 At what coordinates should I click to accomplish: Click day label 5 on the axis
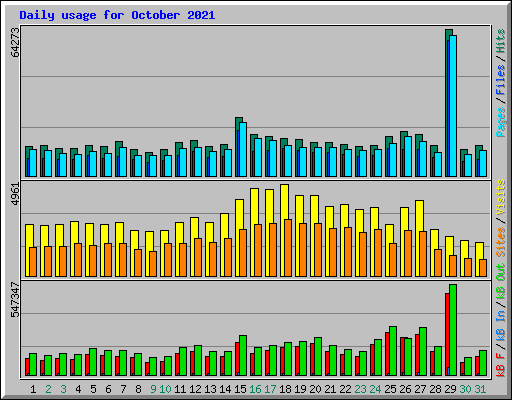tap(93, 389)
